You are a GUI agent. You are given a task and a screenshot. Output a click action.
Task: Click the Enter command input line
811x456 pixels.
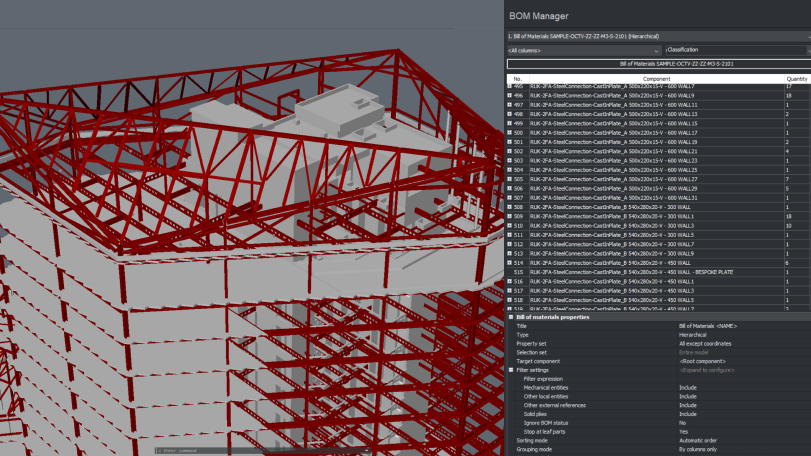pos(261,451)
